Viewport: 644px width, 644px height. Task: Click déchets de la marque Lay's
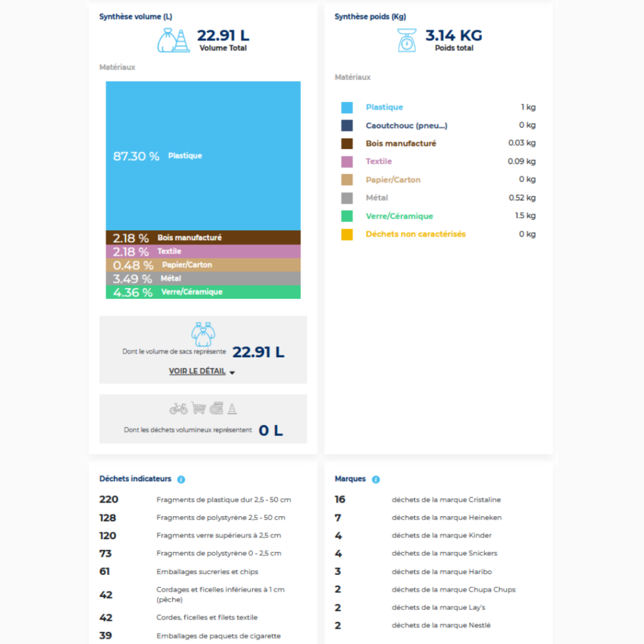438,607
